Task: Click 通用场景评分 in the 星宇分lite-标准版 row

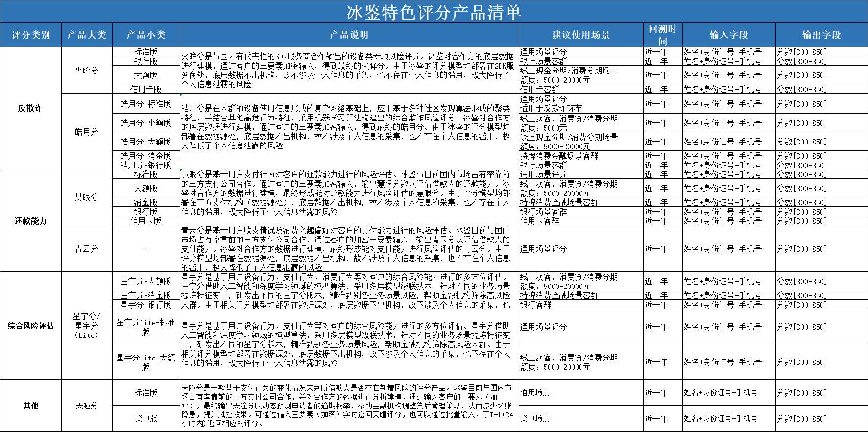Action: coord(581,327)
